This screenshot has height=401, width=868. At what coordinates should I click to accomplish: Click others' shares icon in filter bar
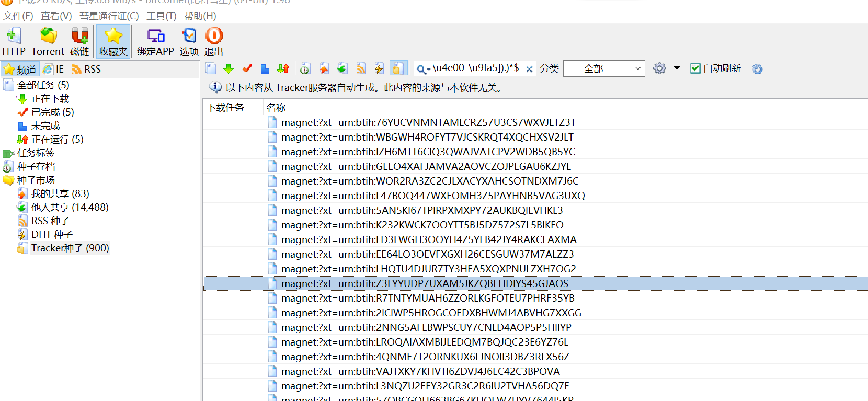click(x=342, y=68)
